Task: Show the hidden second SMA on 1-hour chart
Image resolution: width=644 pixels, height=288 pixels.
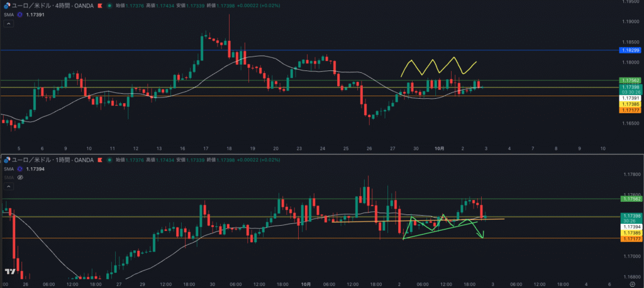Action: pyautogui.click(x=20, y=178)
